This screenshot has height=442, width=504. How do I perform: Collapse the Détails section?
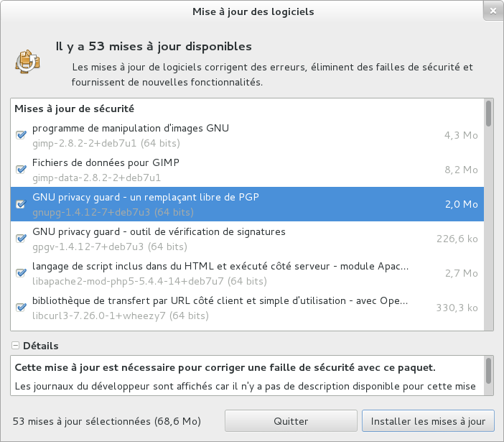pos(15,346)
